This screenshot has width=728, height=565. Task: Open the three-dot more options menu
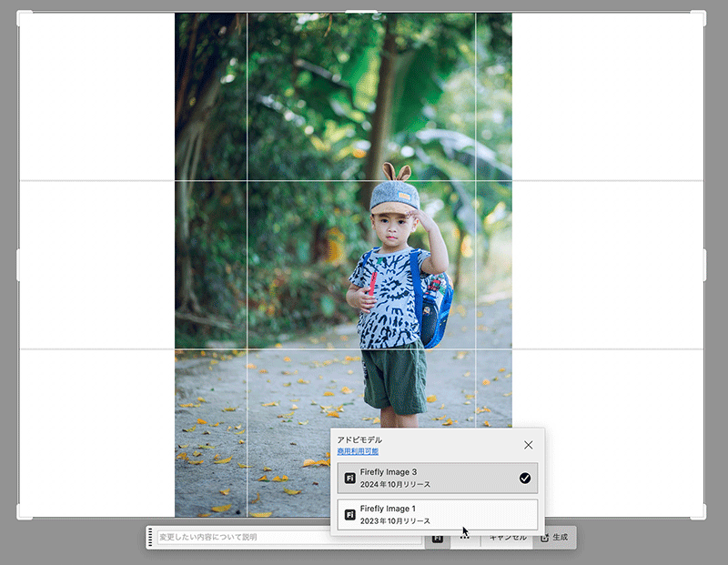(x=465, y=538)
